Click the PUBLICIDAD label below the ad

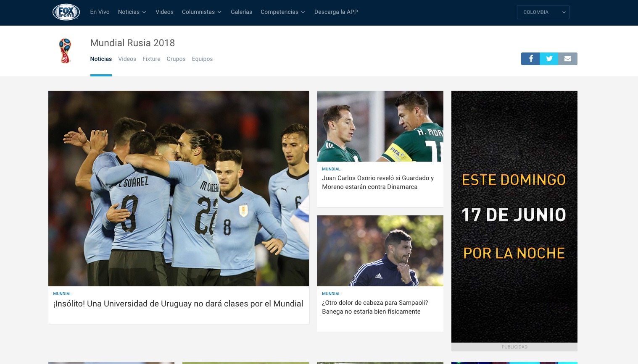pyautogui.click(x=514, y=347)
